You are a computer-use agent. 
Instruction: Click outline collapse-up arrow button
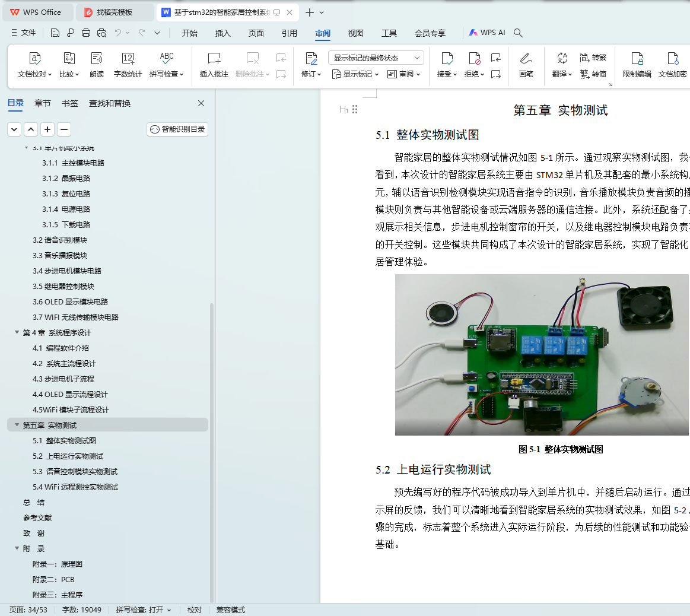(x=31, y=129)
